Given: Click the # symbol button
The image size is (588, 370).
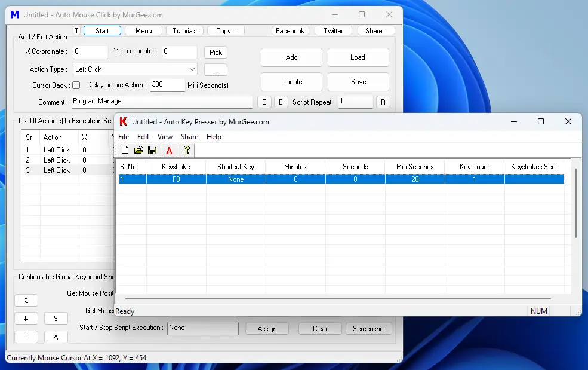Looking at the screenshot, I should click(x=26, y=319).
